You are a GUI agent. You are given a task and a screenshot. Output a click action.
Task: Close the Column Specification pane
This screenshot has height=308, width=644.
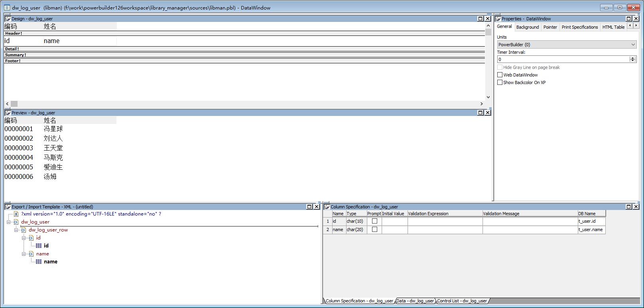(x=636, y=207)
